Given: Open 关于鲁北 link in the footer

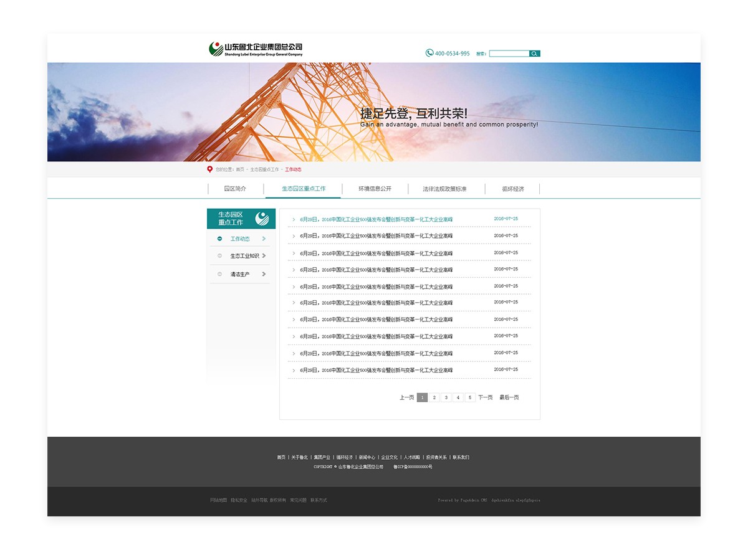Looking at the screenshot, I should coord(299,457).
